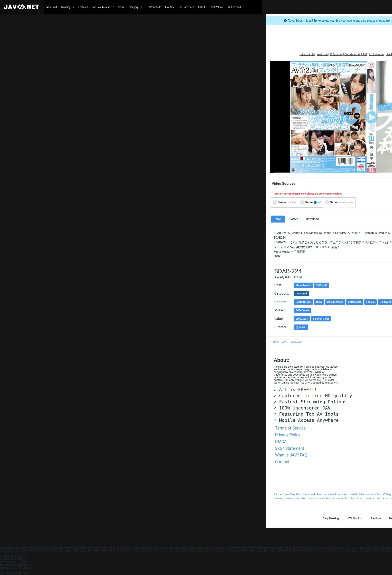This screenshot has height=575, width=392.
Task: Switch to the Poster tab
Action: point(293,219)
